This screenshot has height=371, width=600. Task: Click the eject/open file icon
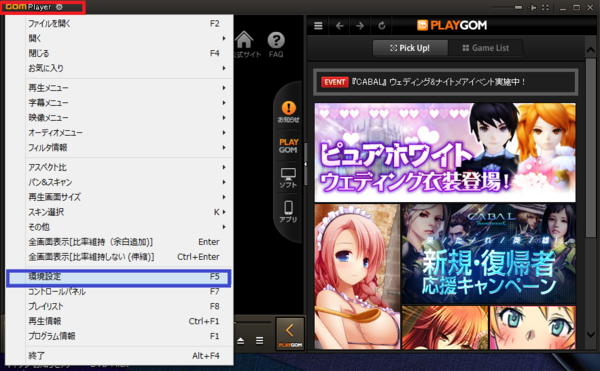(x=240, y=340)
